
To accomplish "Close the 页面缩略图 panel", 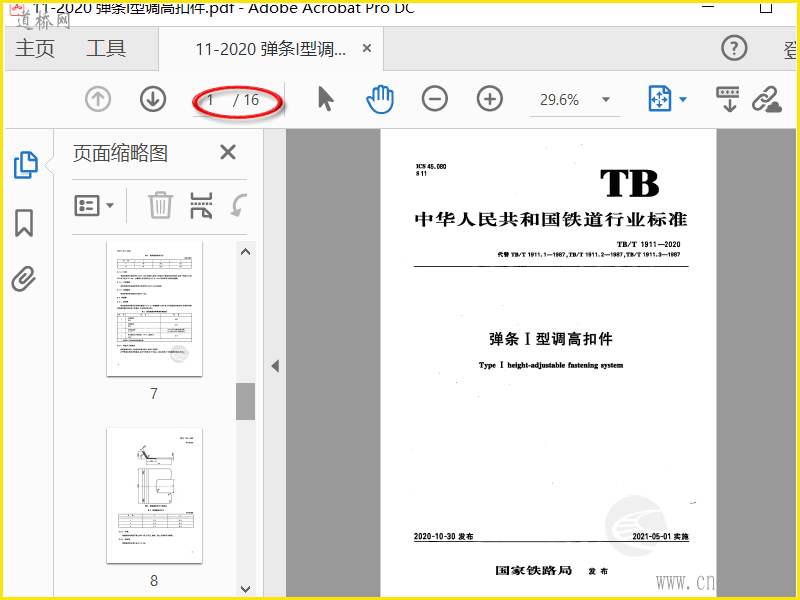I will pos(228,152).
